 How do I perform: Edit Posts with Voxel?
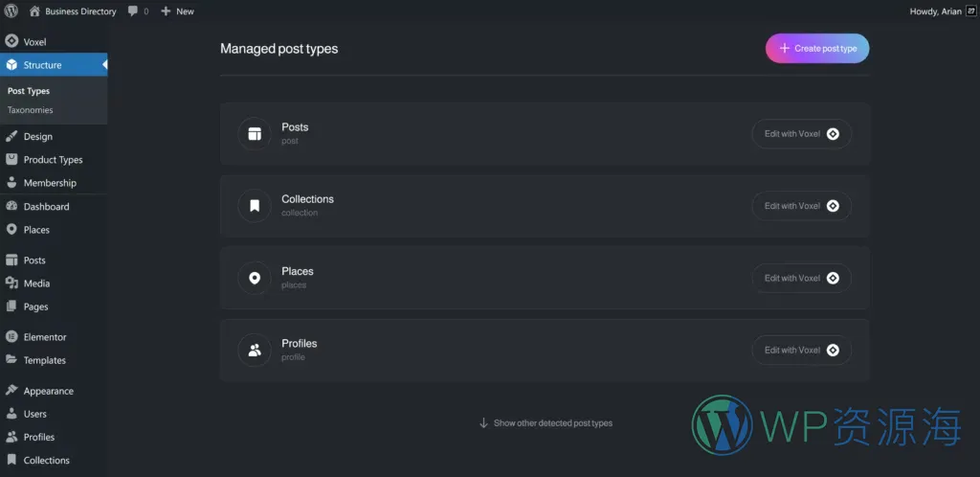(801, 134)
